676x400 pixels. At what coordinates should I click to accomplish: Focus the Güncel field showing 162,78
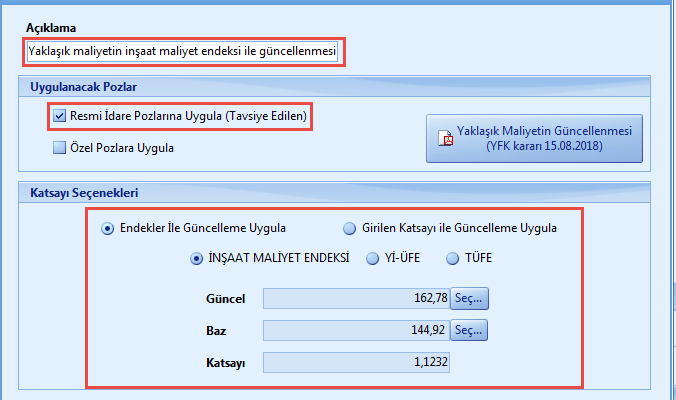pyautogui.click(x=355, y=298)
